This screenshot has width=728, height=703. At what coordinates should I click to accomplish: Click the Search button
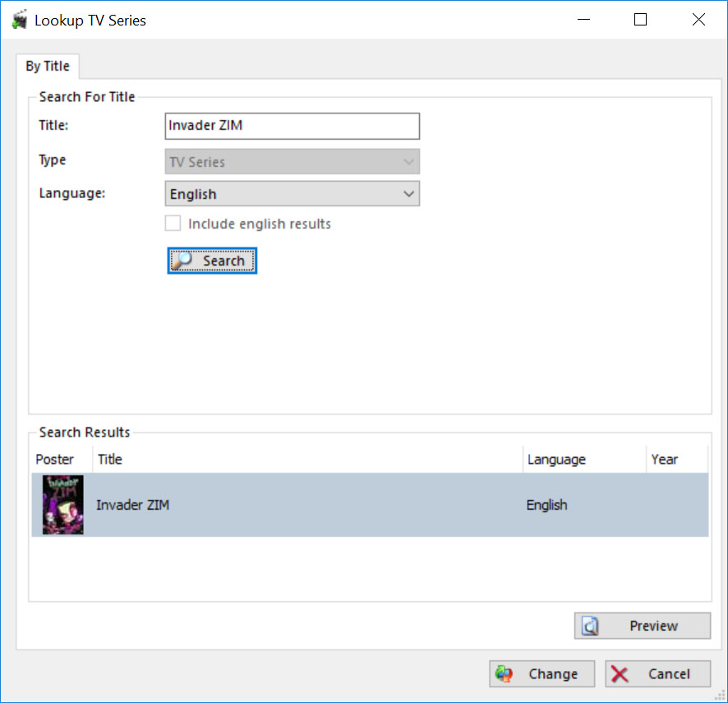tap(212, 261)
